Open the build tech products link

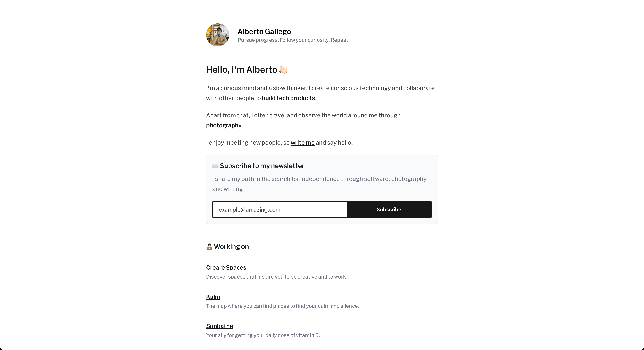point(289,98)
